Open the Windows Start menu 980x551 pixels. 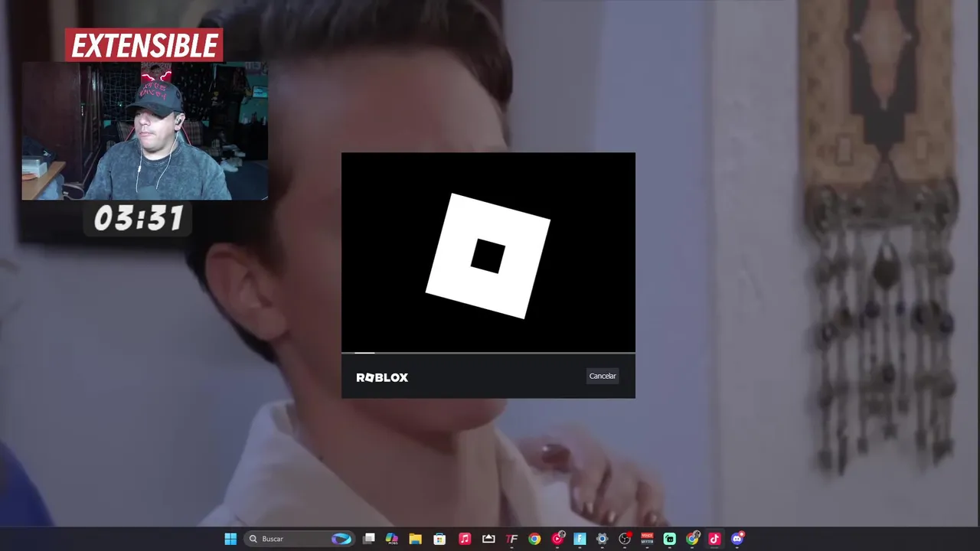pos(230,539)
